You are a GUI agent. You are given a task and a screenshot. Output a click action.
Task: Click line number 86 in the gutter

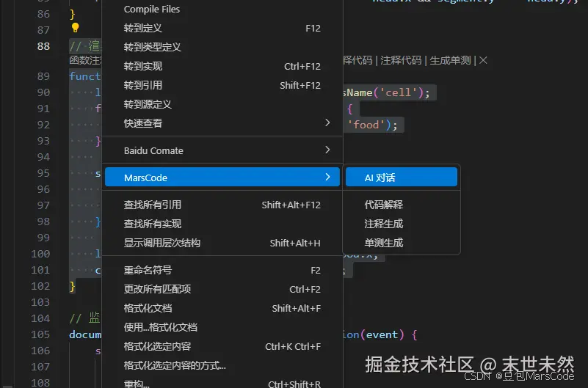coord(43,14)
